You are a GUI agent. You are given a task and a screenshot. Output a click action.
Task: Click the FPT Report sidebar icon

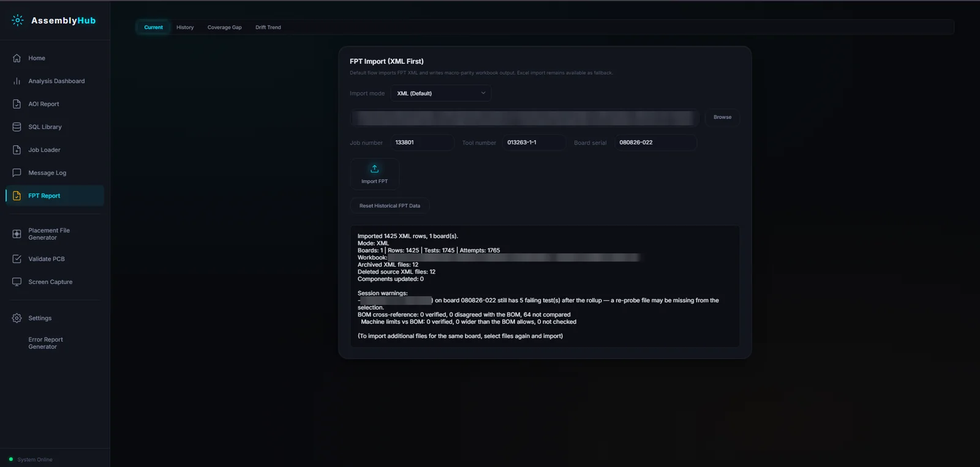pos(17,196)
